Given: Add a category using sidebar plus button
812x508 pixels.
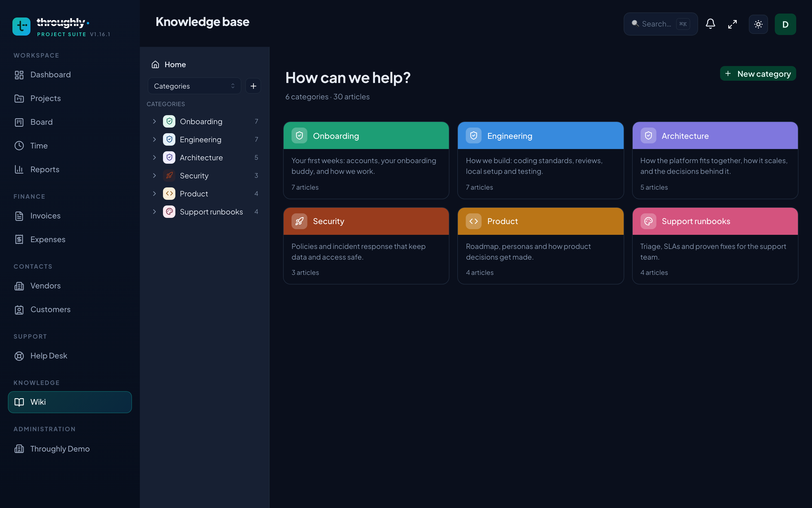Looking at the screenshot, I should pyautogui.click(x=253, y=86).
